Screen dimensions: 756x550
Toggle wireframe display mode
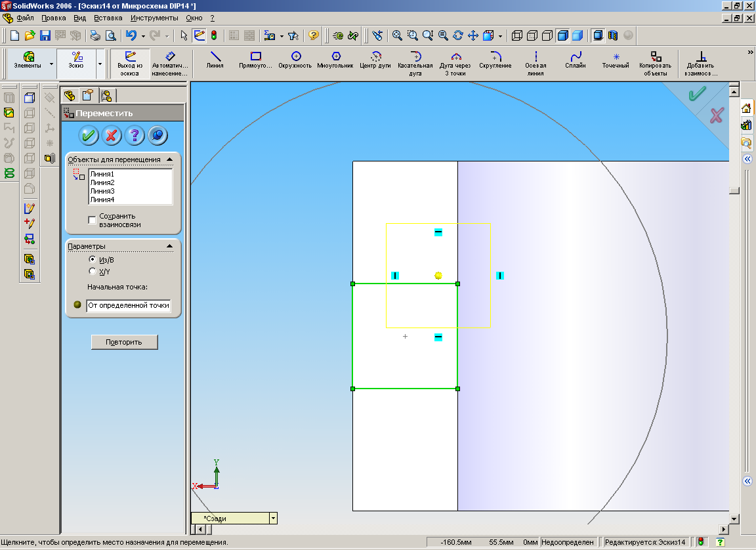click(x=517, y=35)
